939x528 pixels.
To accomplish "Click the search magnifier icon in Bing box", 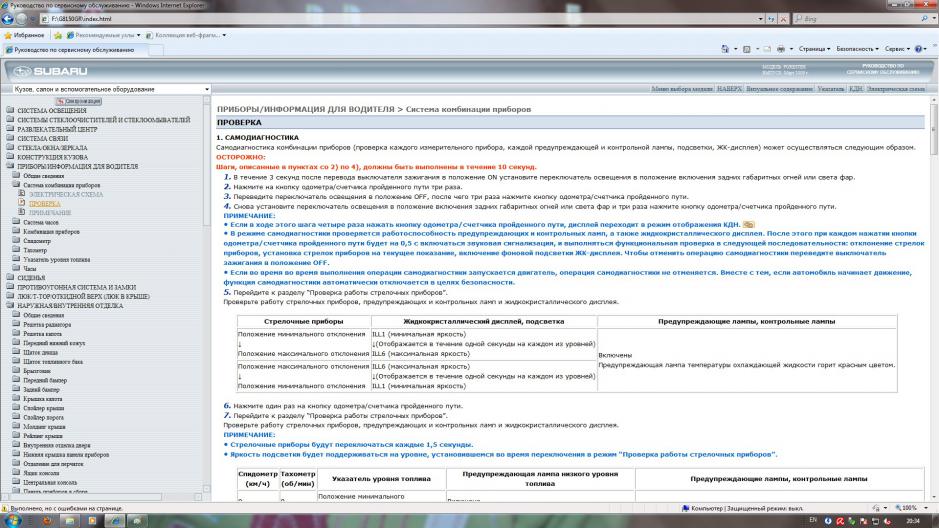I will 924,19.
